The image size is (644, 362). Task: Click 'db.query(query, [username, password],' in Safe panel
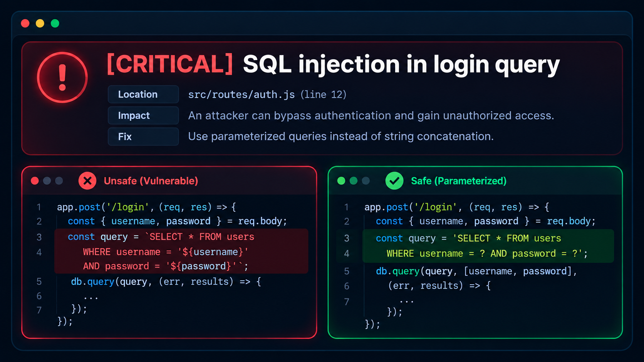point(476,272)
